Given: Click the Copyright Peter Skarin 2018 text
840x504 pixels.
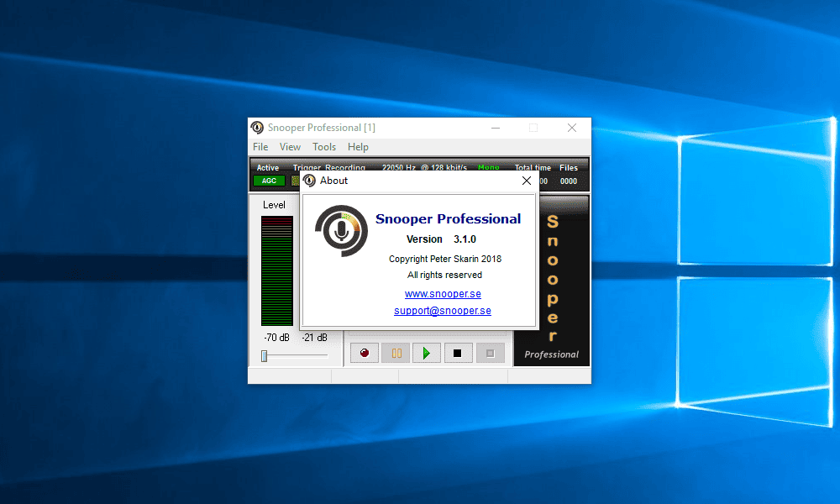Looking at the screenshot, I should click(445, 260).
